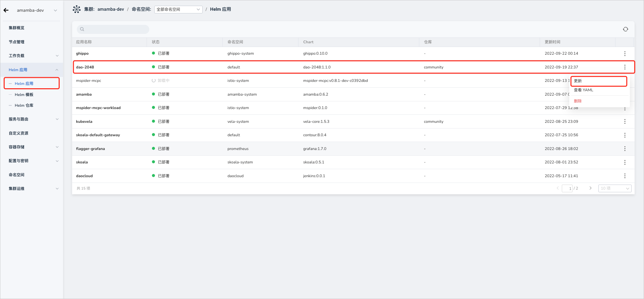Refresh the Helm application list

click(x=626, y=29)
